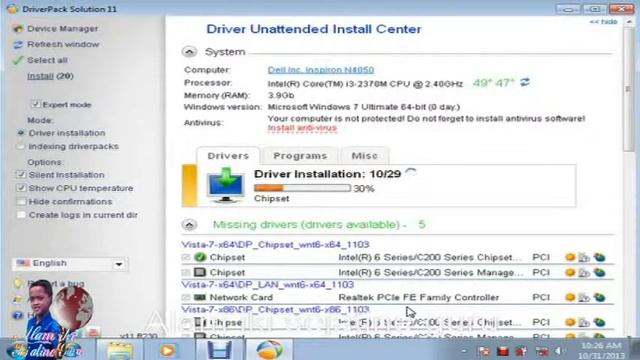Open the English language dropdown
This screenshot has height=360, width=640.
(x=70, y=264)
